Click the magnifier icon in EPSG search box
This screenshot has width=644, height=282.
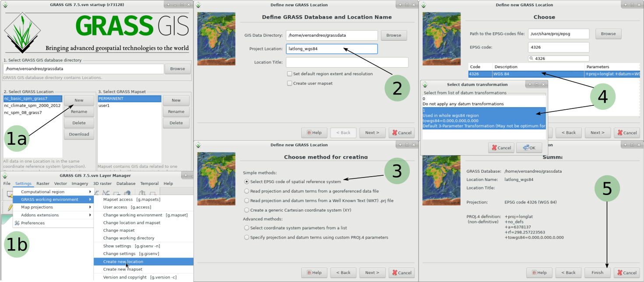[531, 58]
